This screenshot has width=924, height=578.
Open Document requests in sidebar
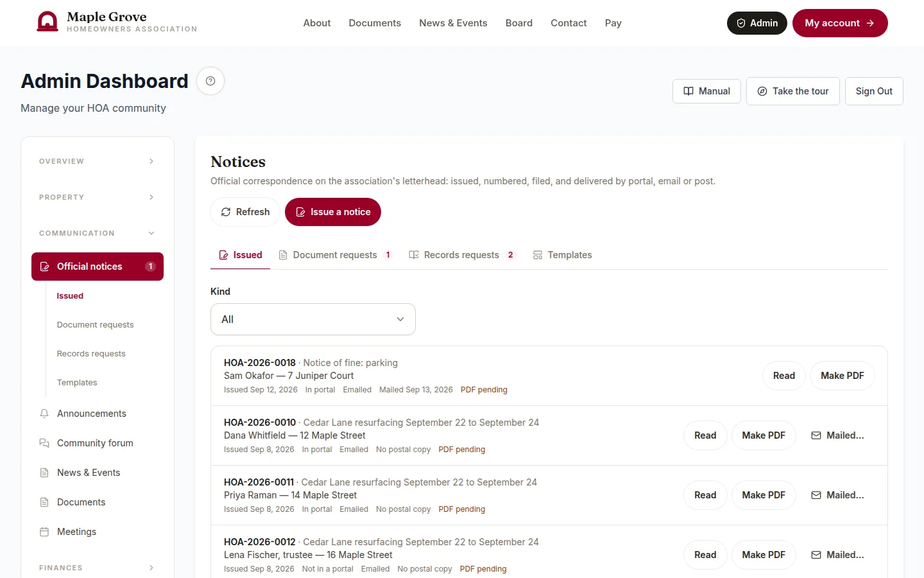coord(95,325)
